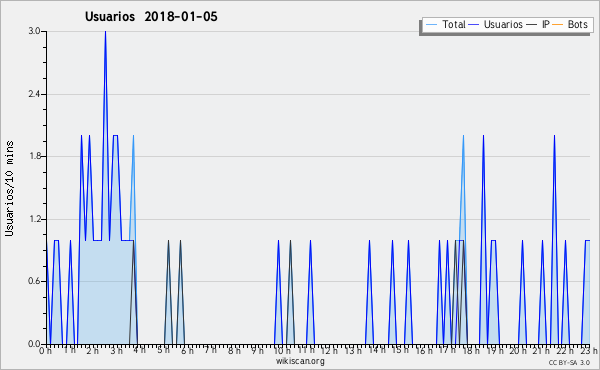600x370 pixels.
Task: Click the y-axis value 2.4
Action: tap(34, 94)
